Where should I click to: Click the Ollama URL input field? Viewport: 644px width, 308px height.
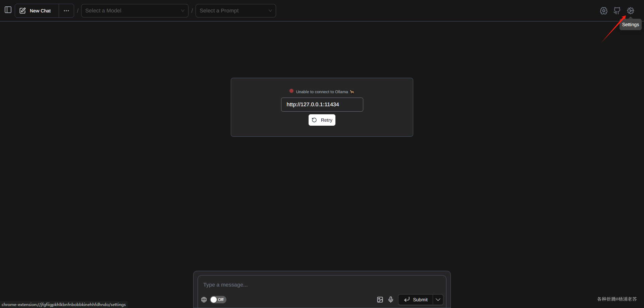pos(322,105)
